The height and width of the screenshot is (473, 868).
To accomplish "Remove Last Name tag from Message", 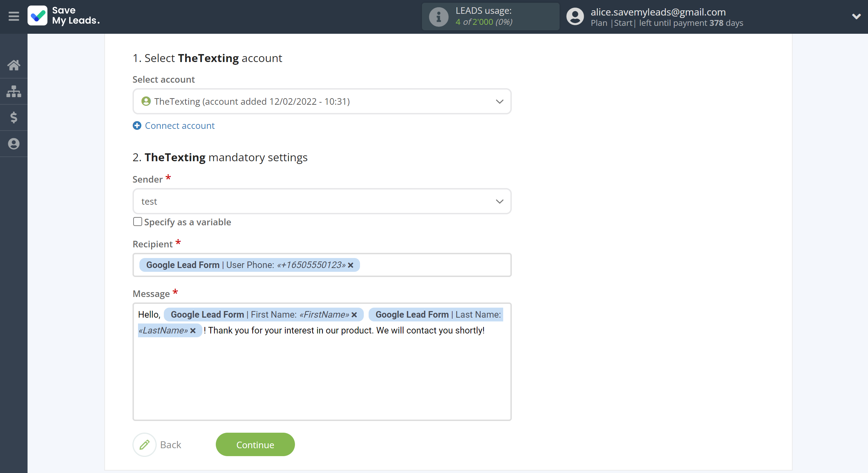I will coord(193,330).
